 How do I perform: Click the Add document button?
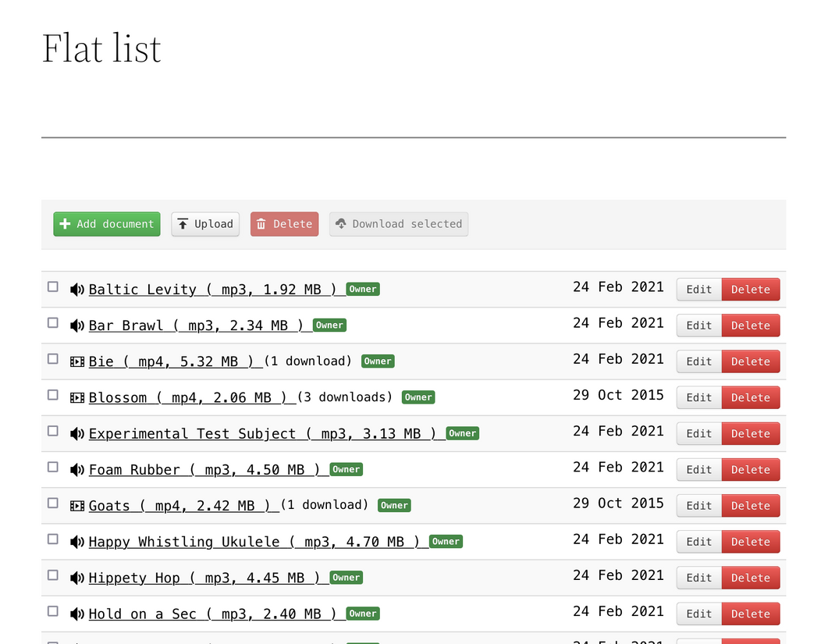click(x=107, y=224)
